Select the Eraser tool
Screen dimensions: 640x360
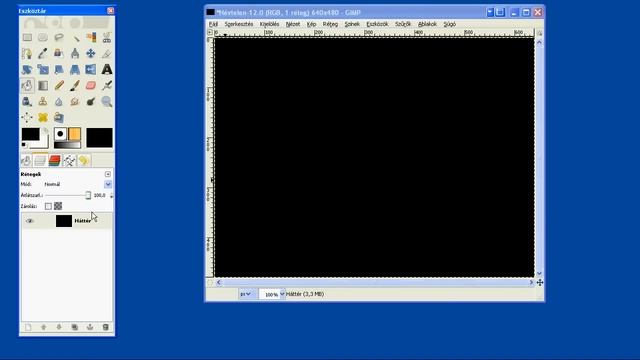tap(91, 85)
